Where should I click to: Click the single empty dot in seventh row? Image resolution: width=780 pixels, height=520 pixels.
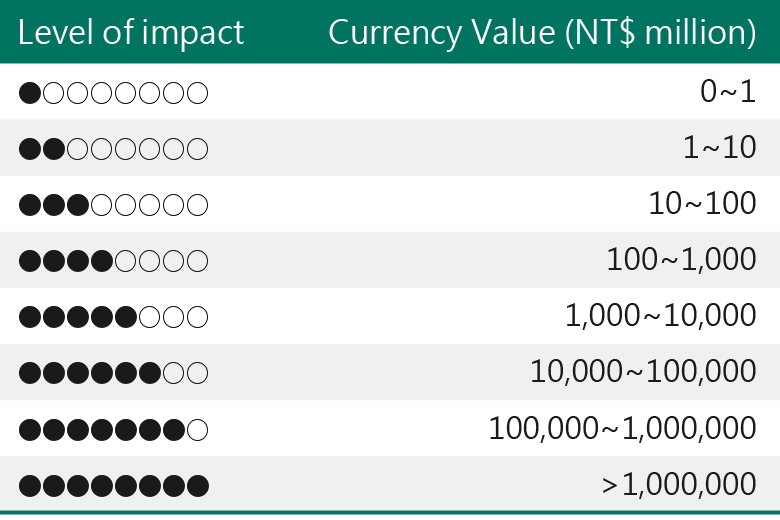pyautogui.click(x=197, y=430)
